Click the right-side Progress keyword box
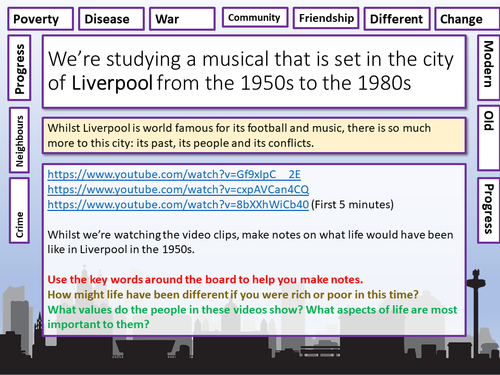500x375 pixels. coord(489,210)
